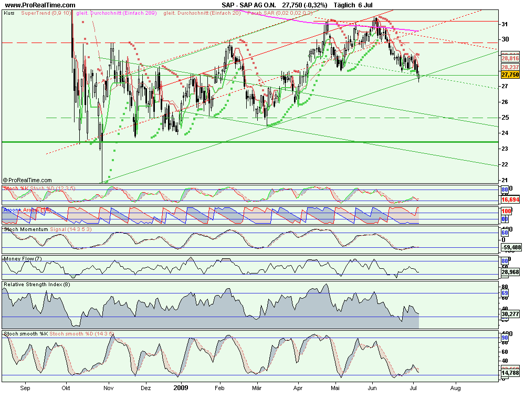Click the 'Apr' month on time axis
The height and width of the screenshot is (420, 525).
[x=298, y=388]
